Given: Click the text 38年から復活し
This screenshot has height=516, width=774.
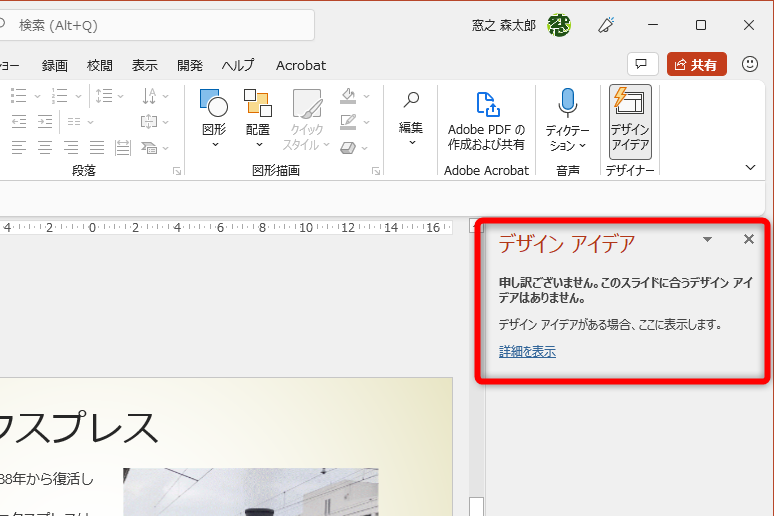Looking at the screenshot, I should [46, 478].
